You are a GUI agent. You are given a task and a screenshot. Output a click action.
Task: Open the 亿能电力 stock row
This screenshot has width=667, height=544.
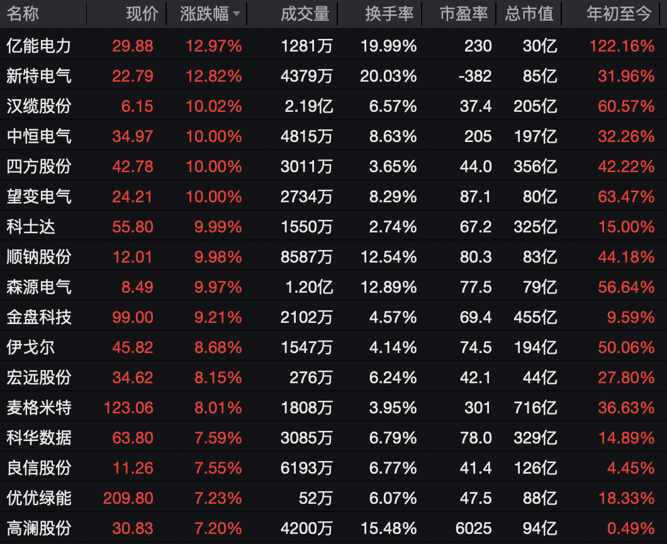pyautogui.click(x=38, y=46)
